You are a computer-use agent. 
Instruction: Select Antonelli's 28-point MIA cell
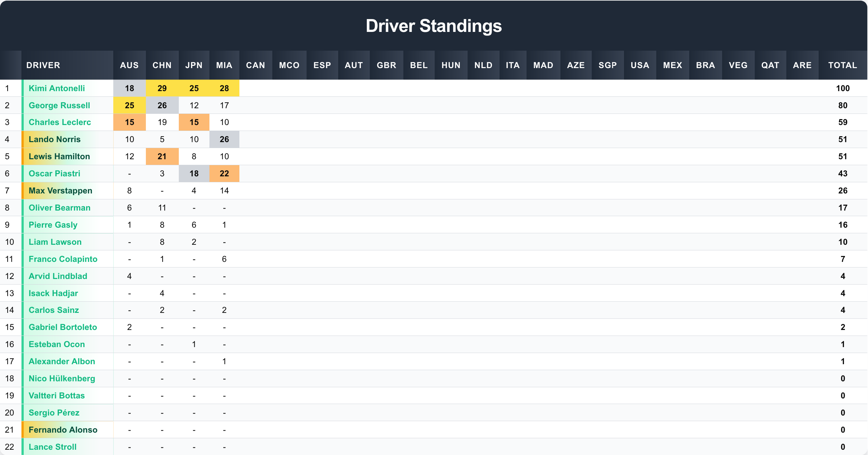click(225, 88)
